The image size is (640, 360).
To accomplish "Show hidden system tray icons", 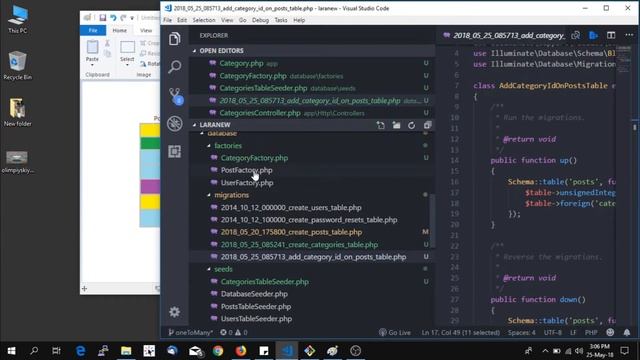I will pos(545,351).
